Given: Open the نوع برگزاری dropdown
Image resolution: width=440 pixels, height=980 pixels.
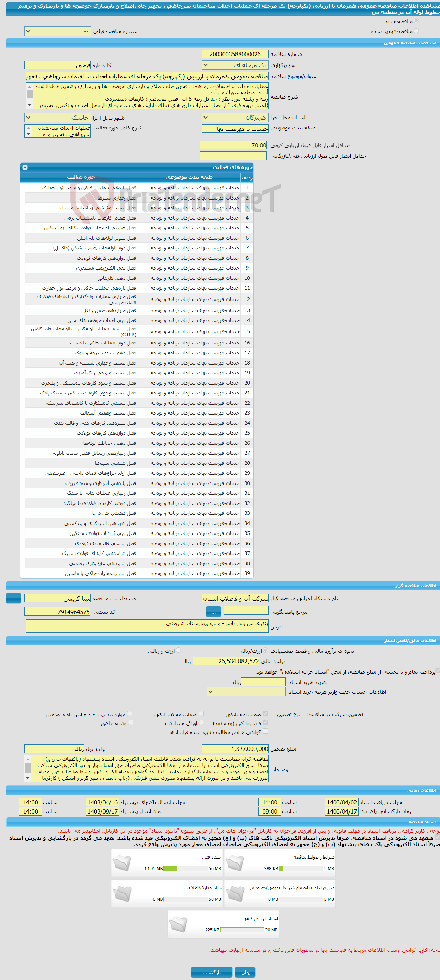Looking at the screenshot, I should pos(235,65).
